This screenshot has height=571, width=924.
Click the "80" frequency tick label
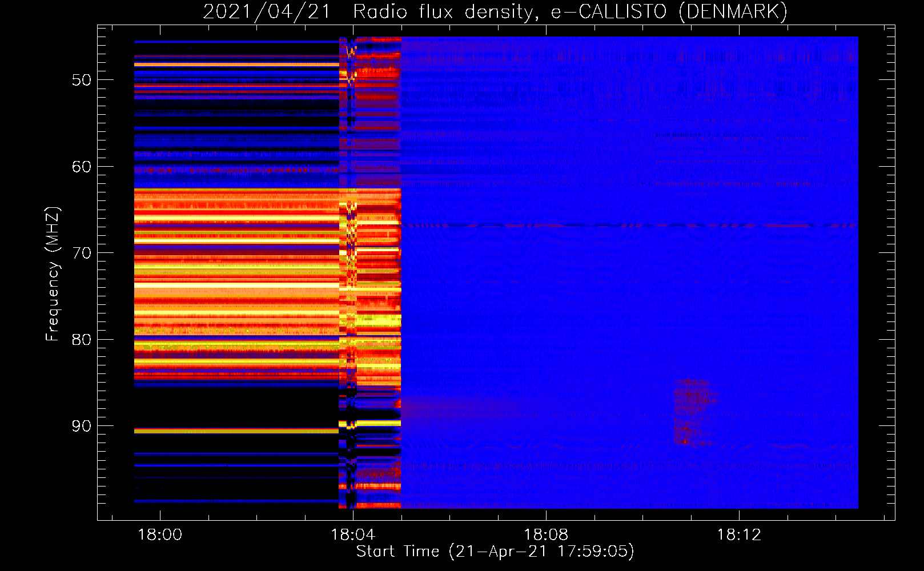82,340
